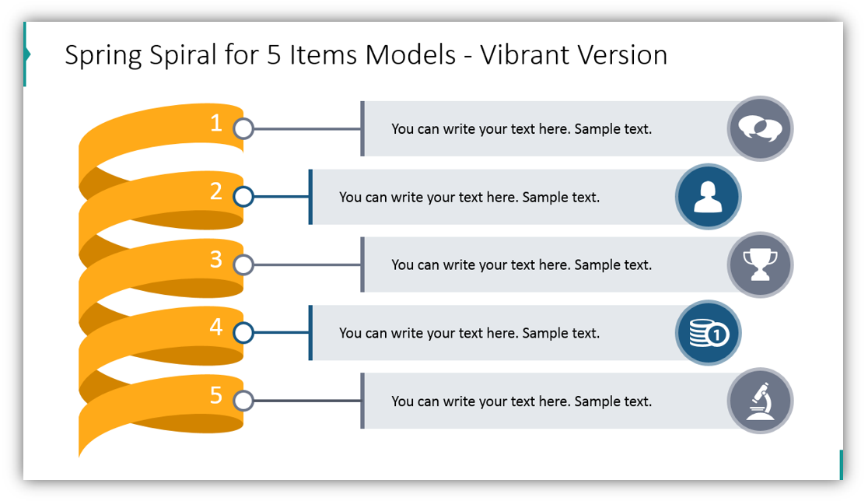Click the trophy cup icon
The image size is (868, 501).
pyautogui.click(x=760, y=265)
